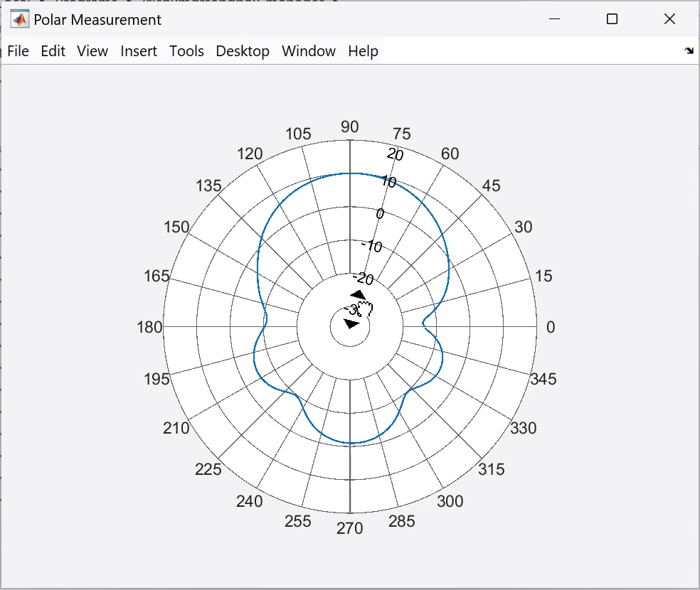
Task: Click the 20 magnitude tick label
Action: coord(395,154)
